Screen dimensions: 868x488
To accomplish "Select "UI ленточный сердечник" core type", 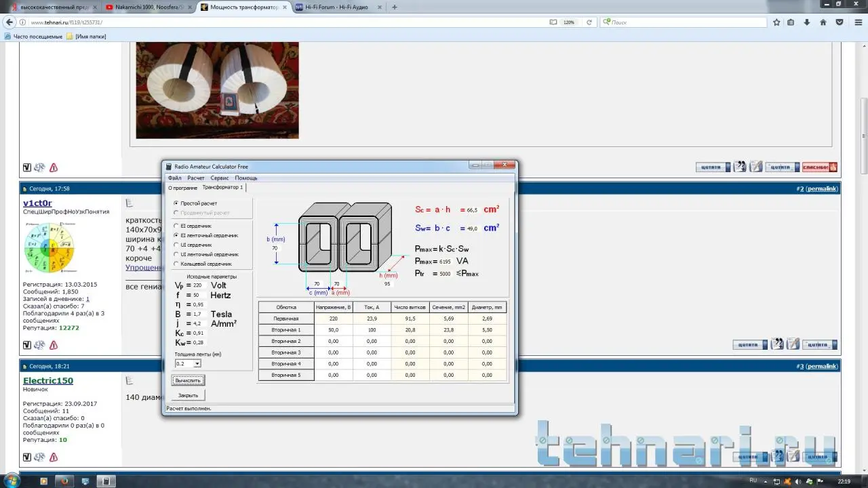I will click(x=176, y=254).
